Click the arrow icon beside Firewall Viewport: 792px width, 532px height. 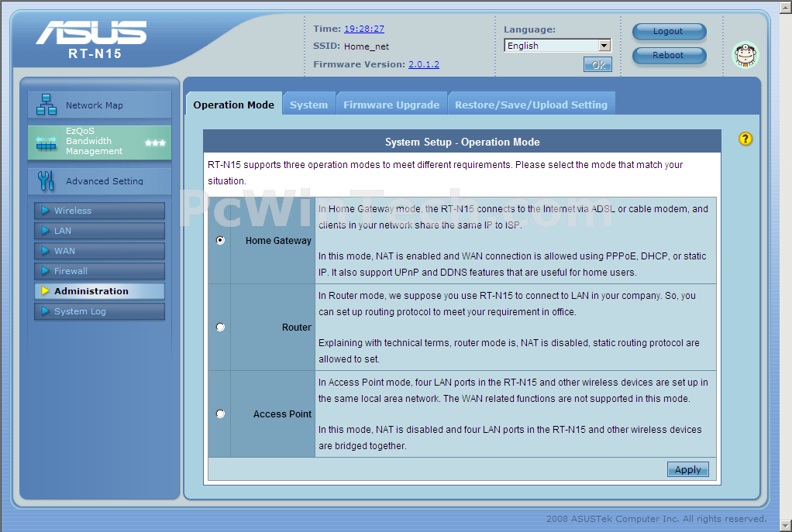(46, 270)
